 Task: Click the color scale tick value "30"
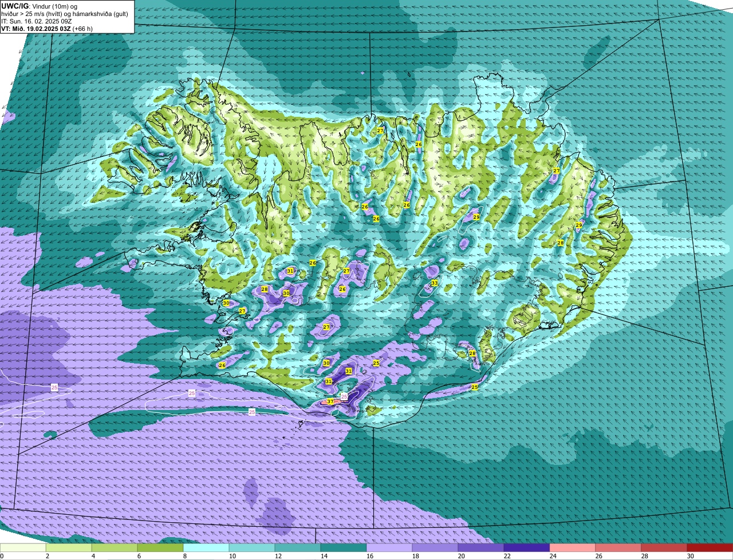point(691,556)
